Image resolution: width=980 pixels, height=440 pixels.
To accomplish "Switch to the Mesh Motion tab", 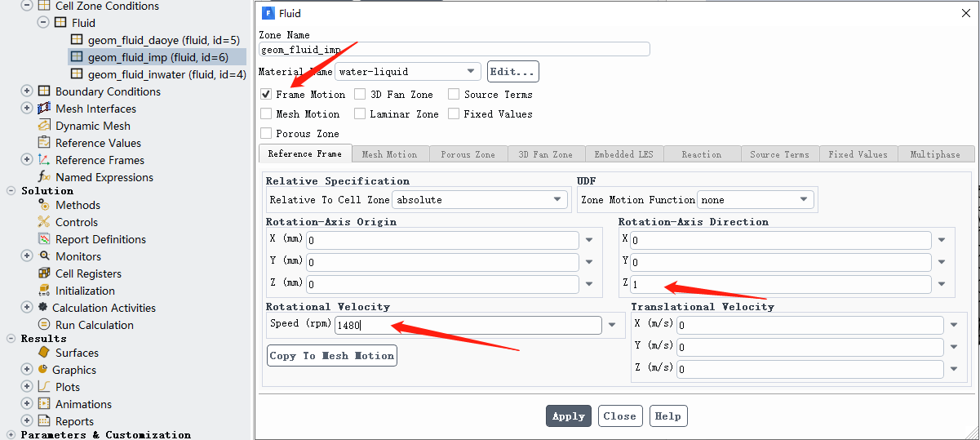I will tap(389, 154).
